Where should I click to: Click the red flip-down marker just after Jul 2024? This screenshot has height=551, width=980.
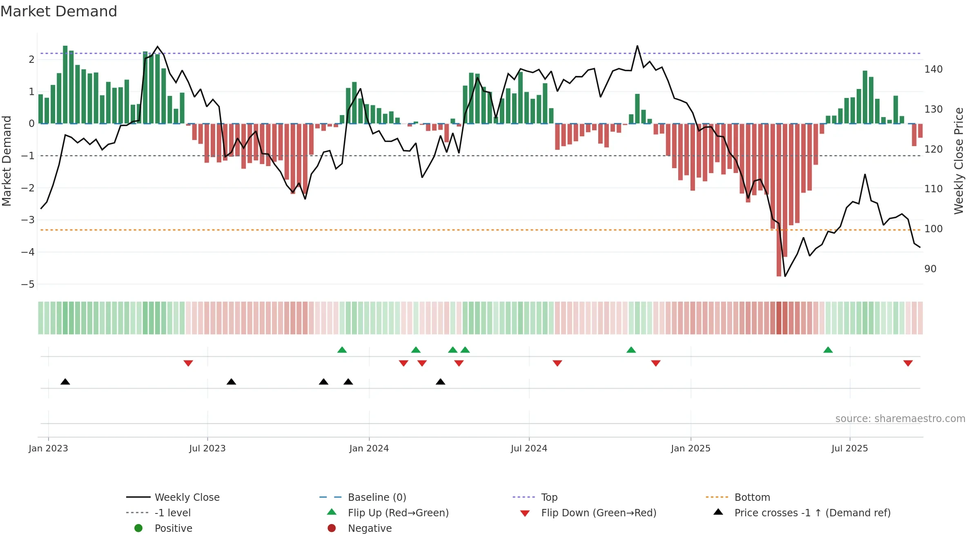pos(557,363)
